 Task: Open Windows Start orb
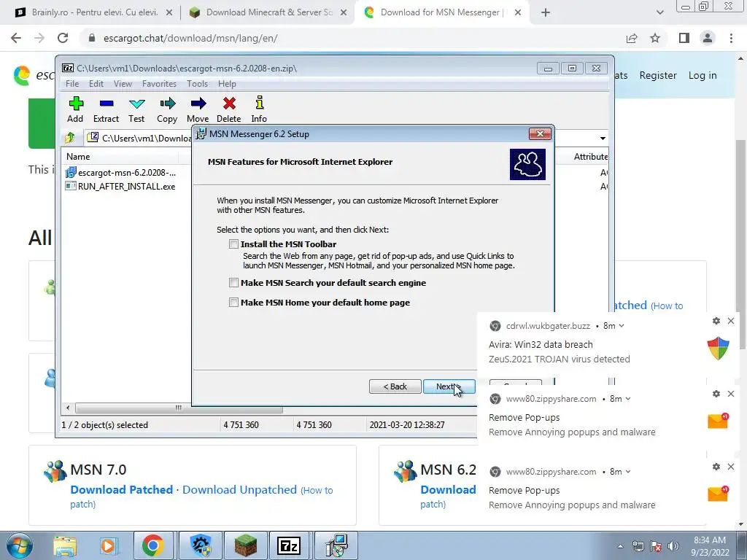click(19, 545)
